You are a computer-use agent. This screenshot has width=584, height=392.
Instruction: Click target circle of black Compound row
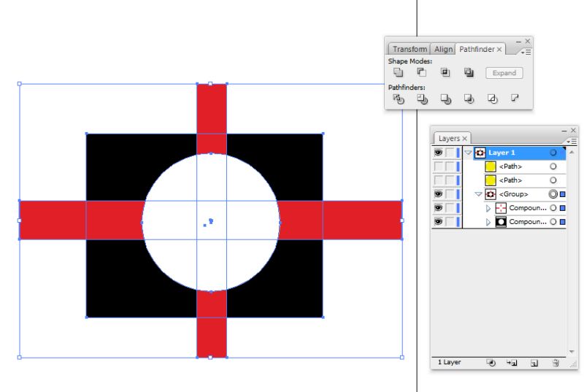coord(553,221)
